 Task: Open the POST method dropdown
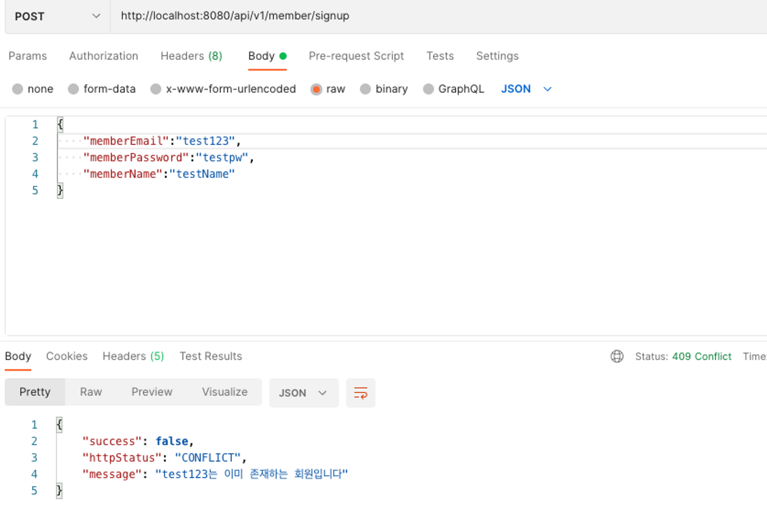click(x=58, y=16)
